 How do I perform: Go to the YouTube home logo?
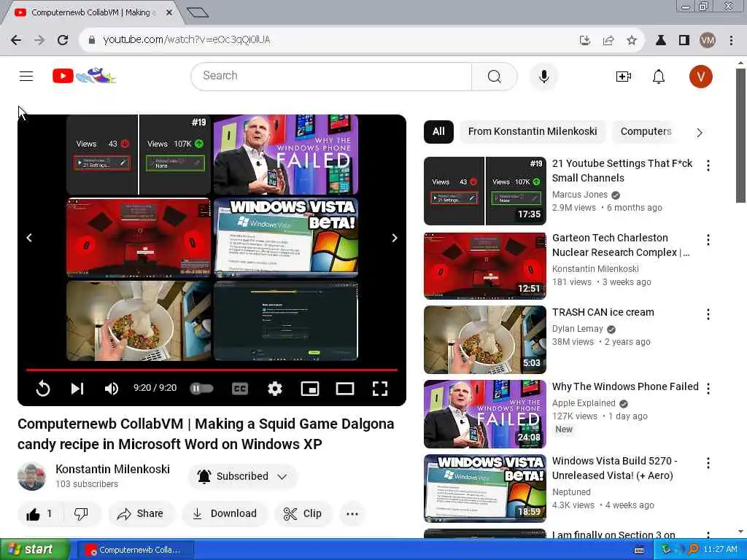pos(84,76)
